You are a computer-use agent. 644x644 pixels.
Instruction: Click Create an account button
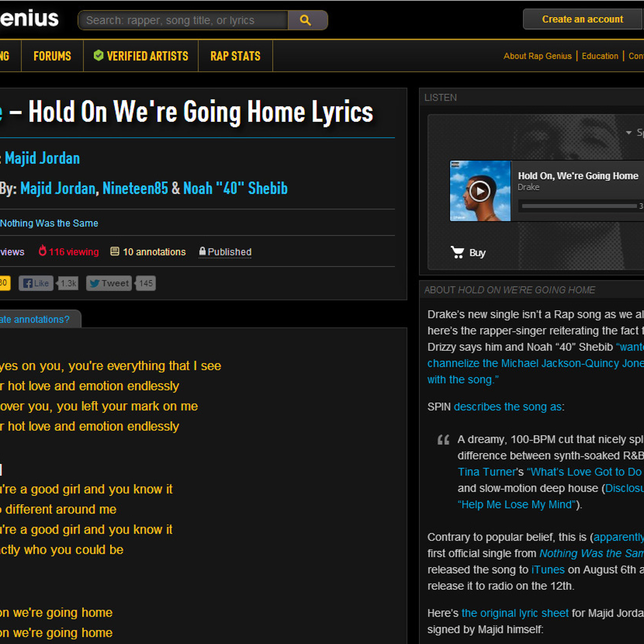(582, 19)
